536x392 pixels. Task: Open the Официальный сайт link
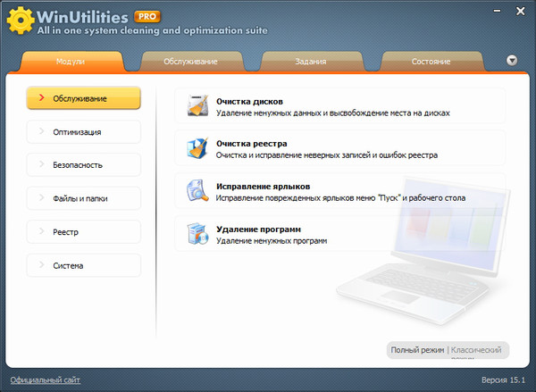(x=45, y=380)
